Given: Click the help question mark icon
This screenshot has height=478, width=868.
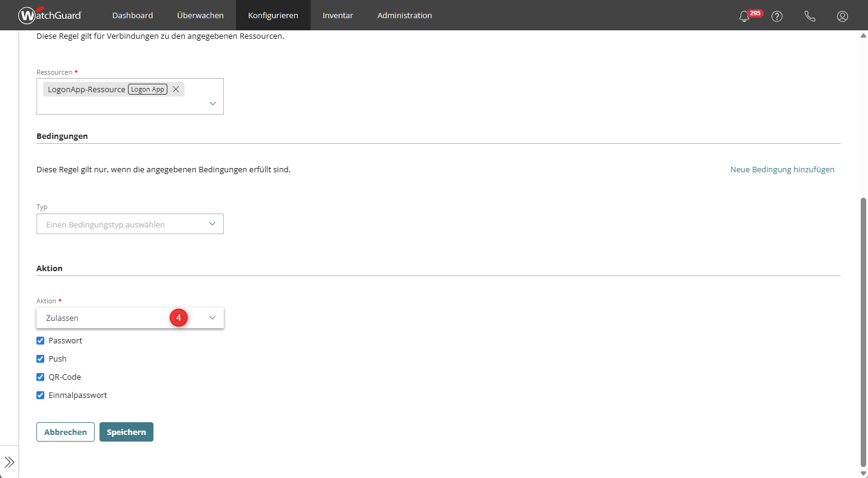Looking at the screenshot, I should coord(777,16).
